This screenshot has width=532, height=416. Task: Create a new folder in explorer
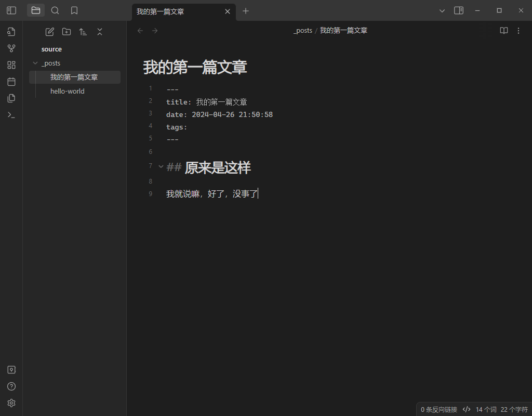tap(66, 32)
